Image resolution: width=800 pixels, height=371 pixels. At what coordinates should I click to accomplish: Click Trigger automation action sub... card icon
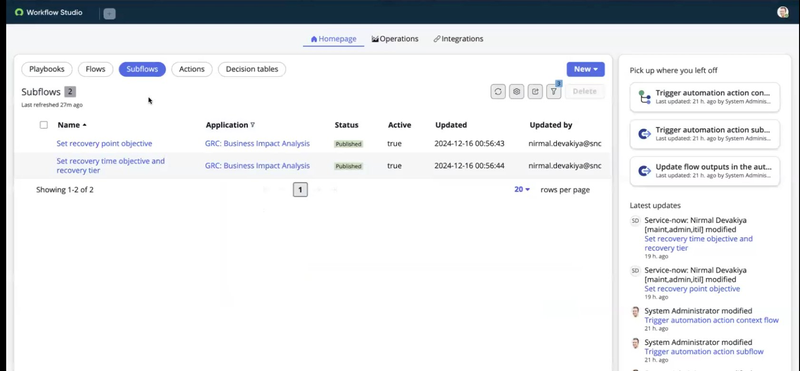point(644,134)
